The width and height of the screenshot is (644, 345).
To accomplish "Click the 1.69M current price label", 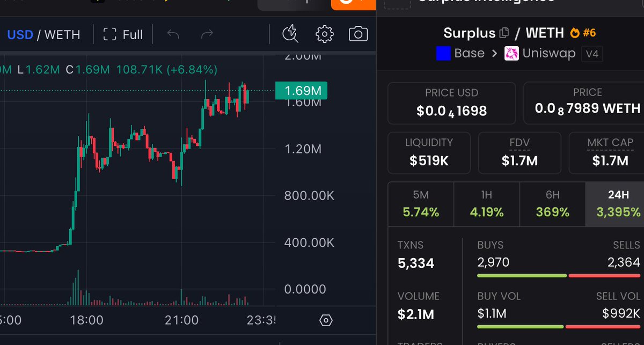I will click(301, 91).
